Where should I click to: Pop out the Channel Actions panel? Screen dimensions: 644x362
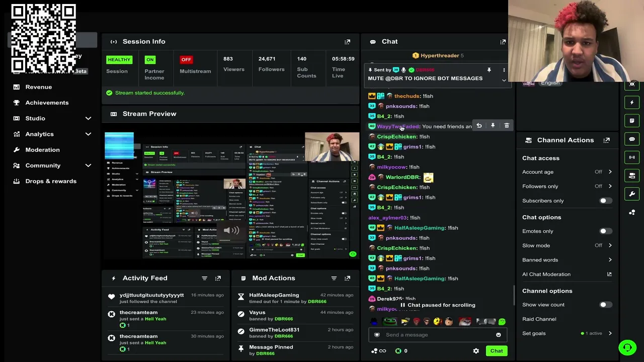[606, 140]
